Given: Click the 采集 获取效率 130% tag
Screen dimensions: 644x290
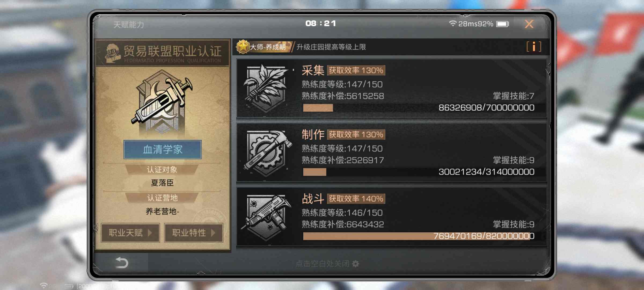Looking at the screenshot, I should [356, 70].
